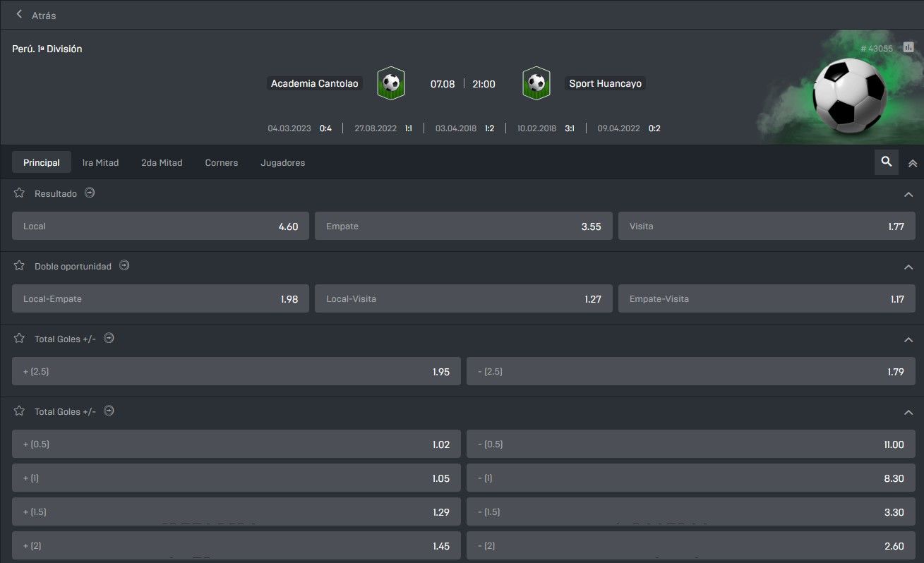The height and width of the screenshot is (563, 924).
Task: Select Local-Visita at 1.27
Action: coord(464,298)
